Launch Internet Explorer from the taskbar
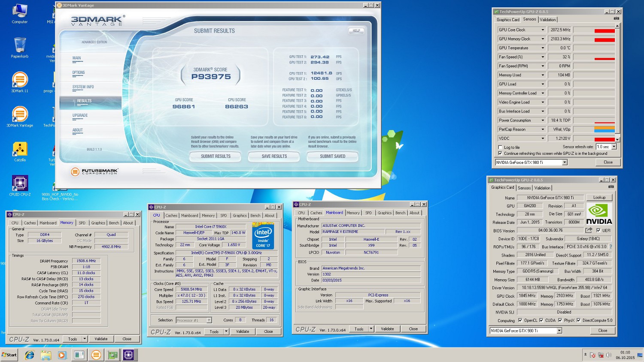644x362 pixels. (29, 355)
